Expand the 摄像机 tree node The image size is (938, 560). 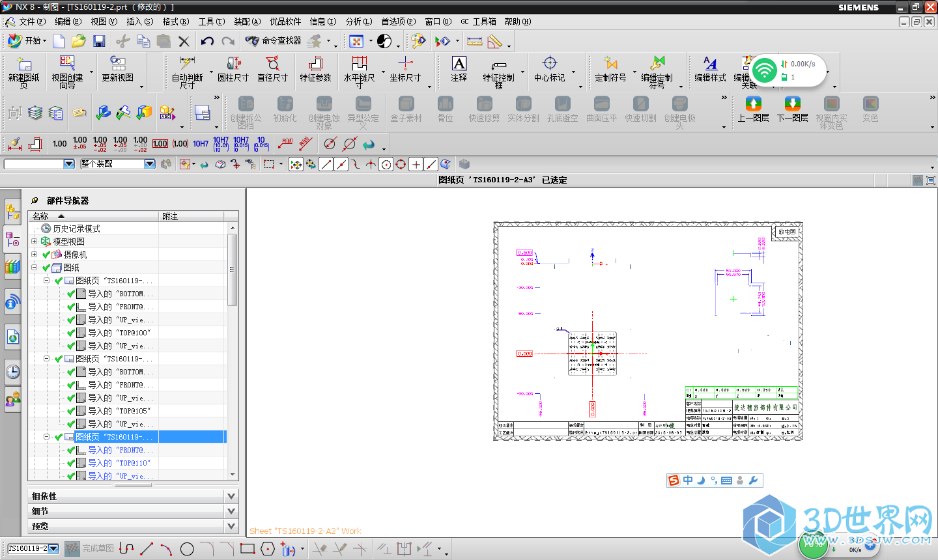pyautogui.click(x=35, y=255)
